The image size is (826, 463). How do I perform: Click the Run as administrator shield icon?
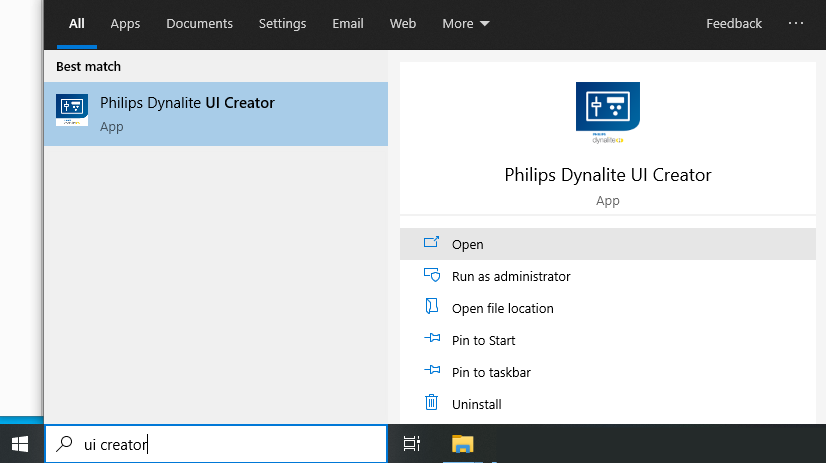[431, 275]
